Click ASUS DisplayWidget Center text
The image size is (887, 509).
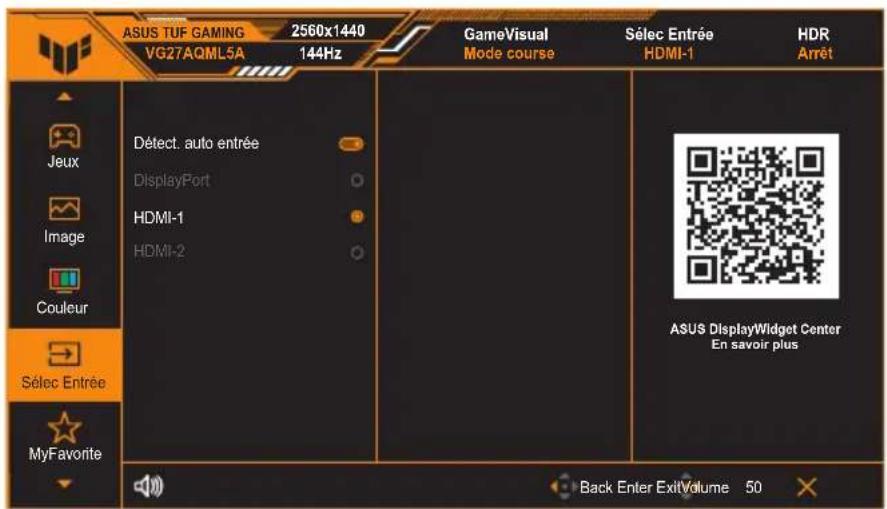point(755,329)
